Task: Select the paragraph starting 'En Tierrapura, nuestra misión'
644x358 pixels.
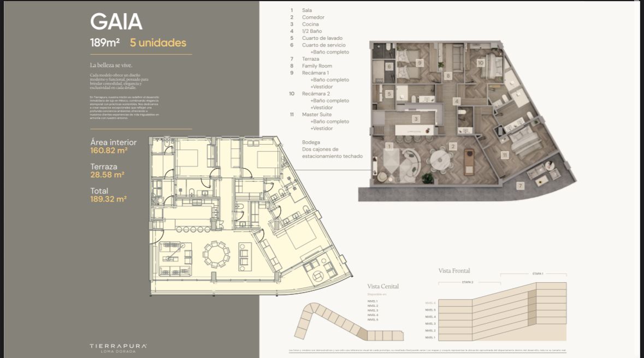Action: pos(125,108)
